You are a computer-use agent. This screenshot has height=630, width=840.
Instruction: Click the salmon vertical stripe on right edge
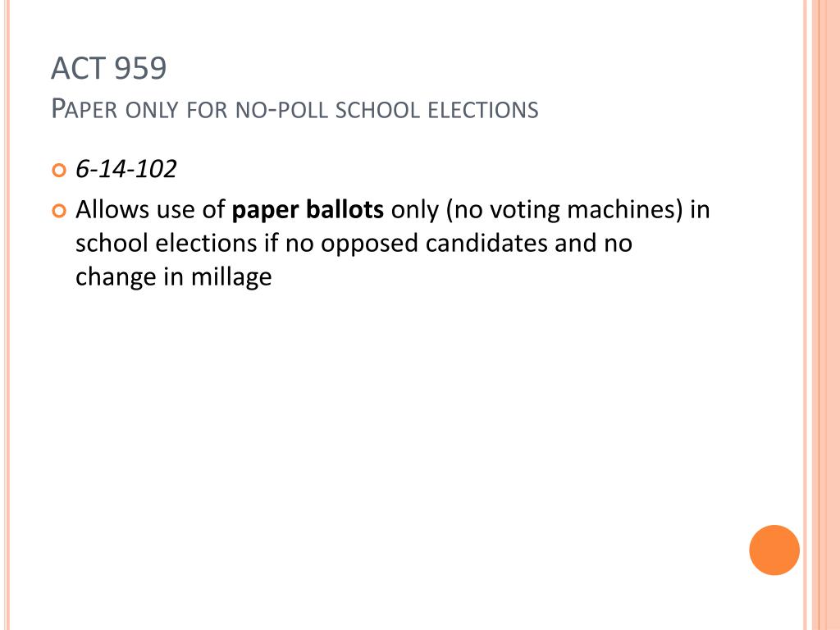825,315
